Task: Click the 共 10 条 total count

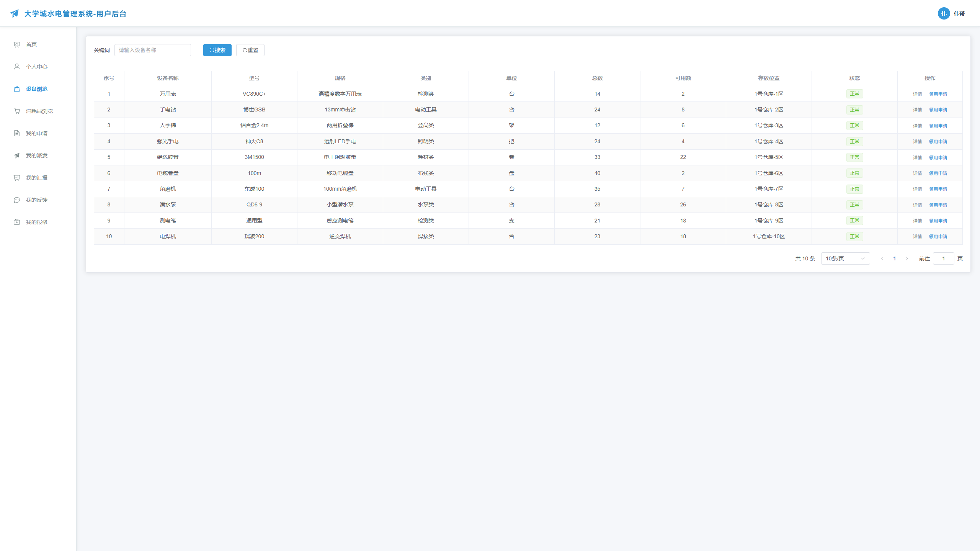Action: tap(805, 258)
